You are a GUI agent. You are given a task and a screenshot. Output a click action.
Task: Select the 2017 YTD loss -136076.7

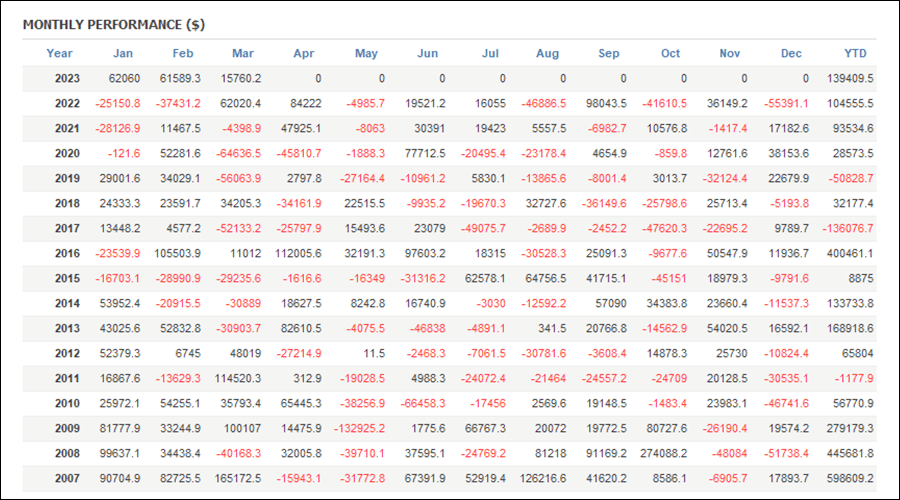(848, 228)
